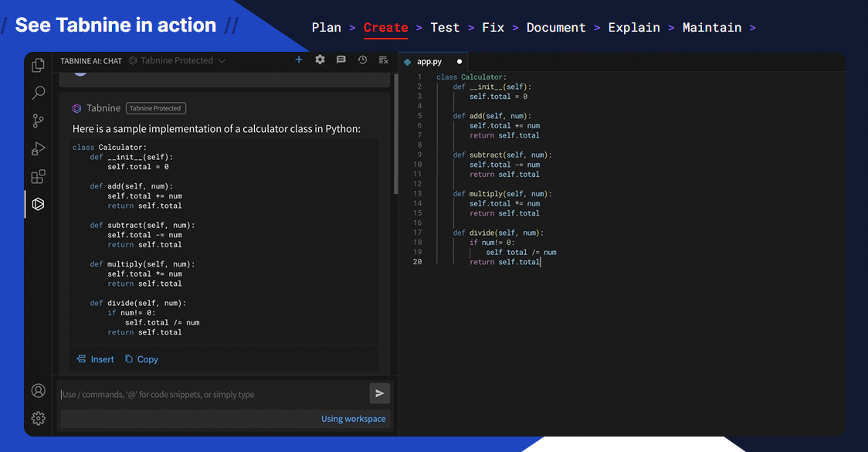Click unsaved dot on app.py tab
The image size is (868, 452).
click(x=459, y=62)
